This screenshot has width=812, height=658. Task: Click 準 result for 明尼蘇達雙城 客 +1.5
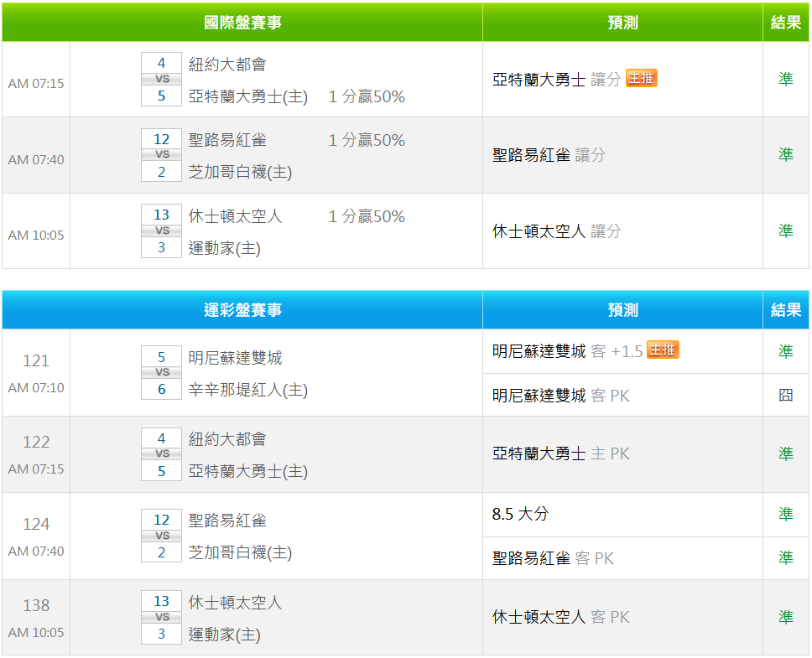point(786,351)
